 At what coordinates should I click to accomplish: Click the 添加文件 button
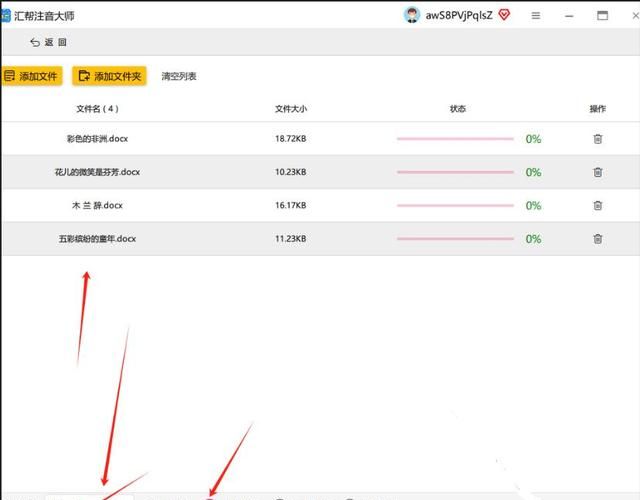pos(31,76)
